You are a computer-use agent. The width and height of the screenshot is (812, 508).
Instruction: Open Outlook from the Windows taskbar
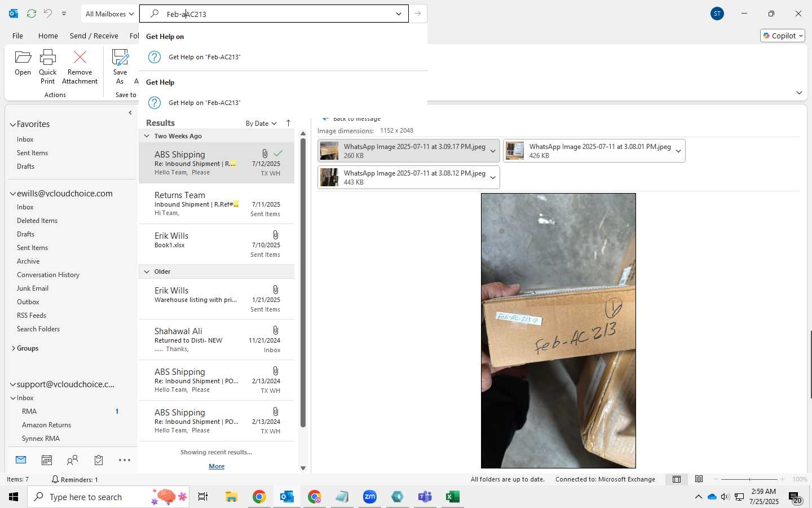pyautogui.click(x=287, y=497)
